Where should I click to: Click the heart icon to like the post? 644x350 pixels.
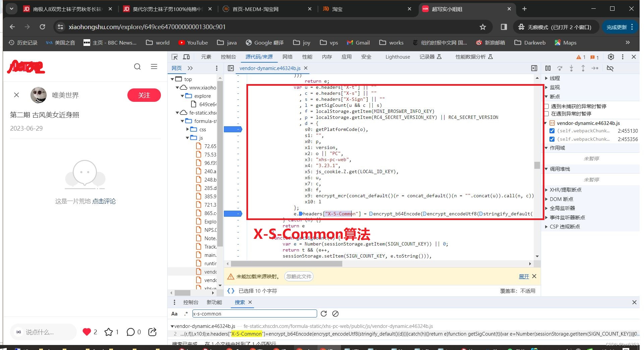86,332
